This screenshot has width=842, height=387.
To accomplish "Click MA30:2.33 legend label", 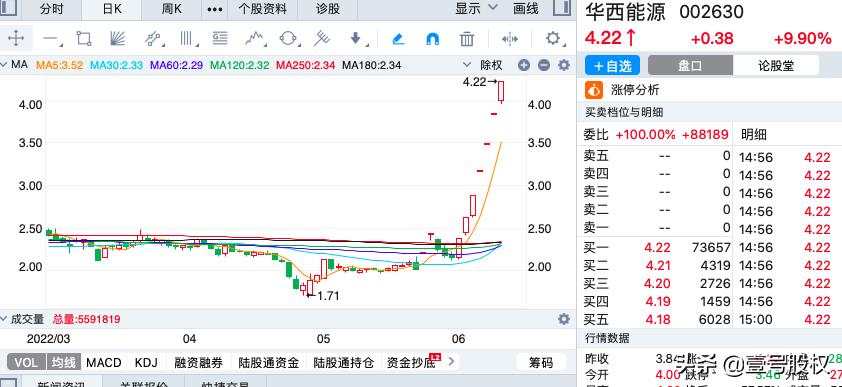I will [x=116, y=65].
